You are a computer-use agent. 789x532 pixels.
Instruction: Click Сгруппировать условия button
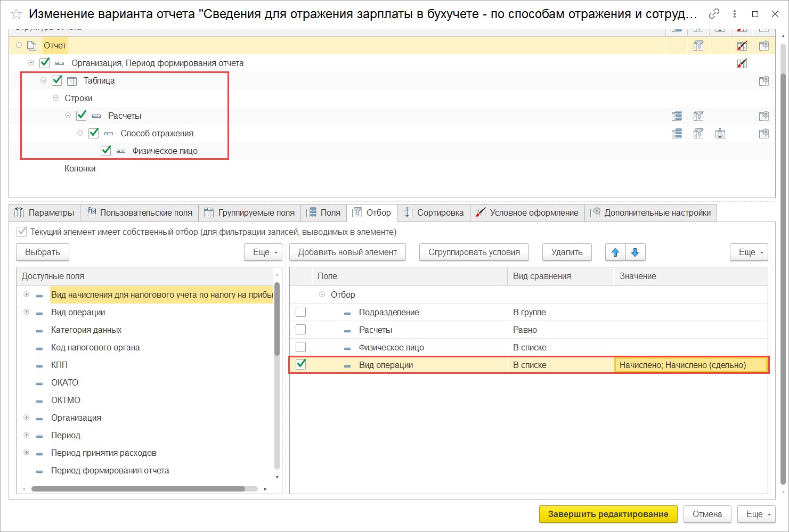click(x=474, y=252)
